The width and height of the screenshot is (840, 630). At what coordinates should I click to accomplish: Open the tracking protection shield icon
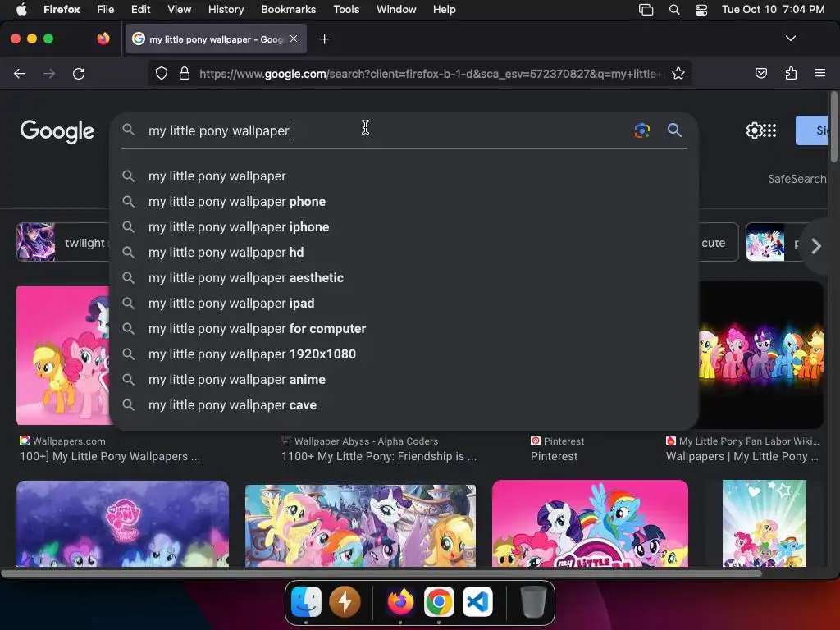coord(162,73)
